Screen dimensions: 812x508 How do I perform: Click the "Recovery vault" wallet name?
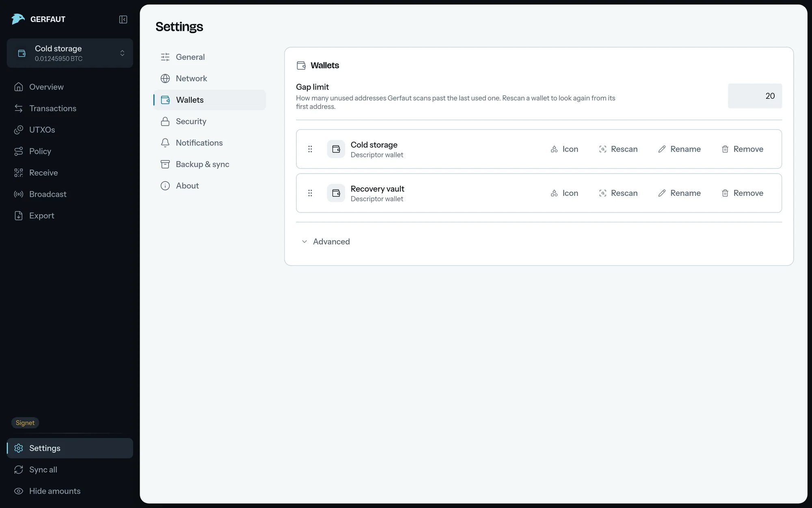377,189
